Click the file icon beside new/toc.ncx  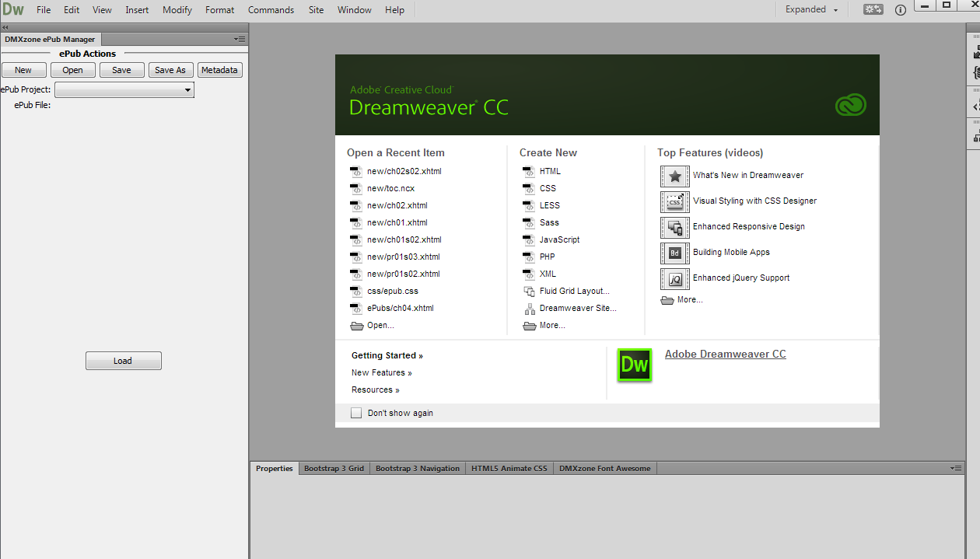point(356,189)
